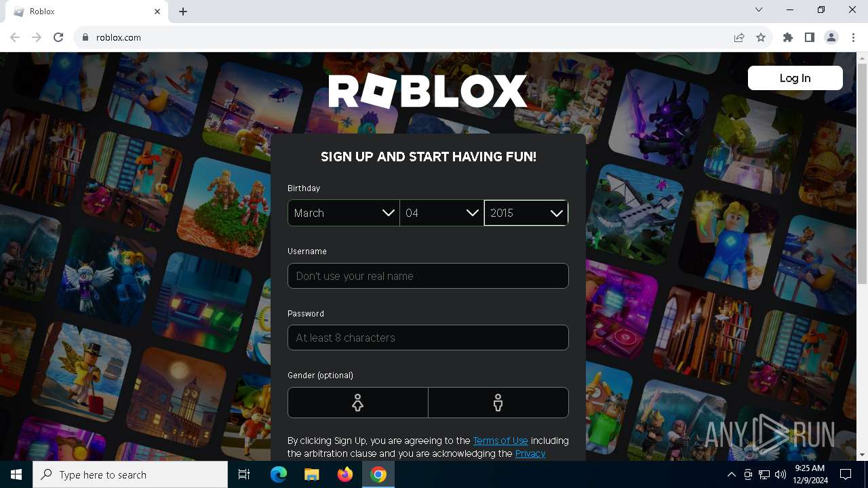This screenshot has width=868, height=488.
Task: Open the Terms of Use link
Action: (x=500, y=441)
